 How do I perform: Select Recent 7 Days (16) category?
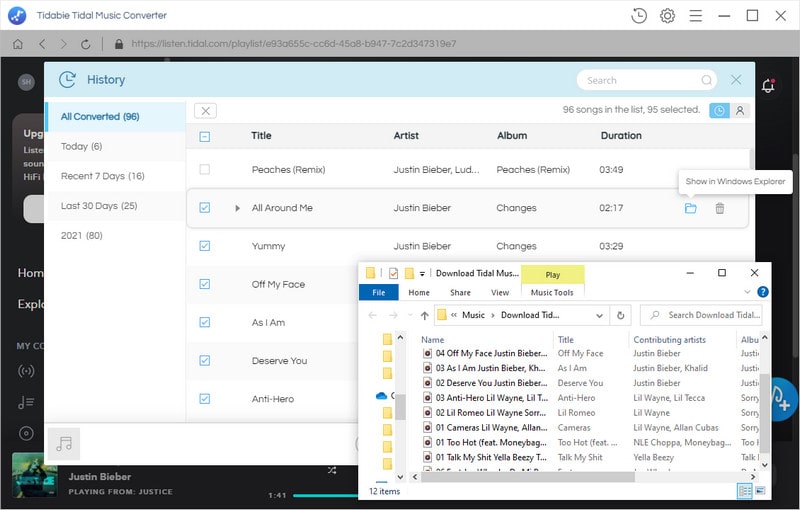tap(115, 176)
